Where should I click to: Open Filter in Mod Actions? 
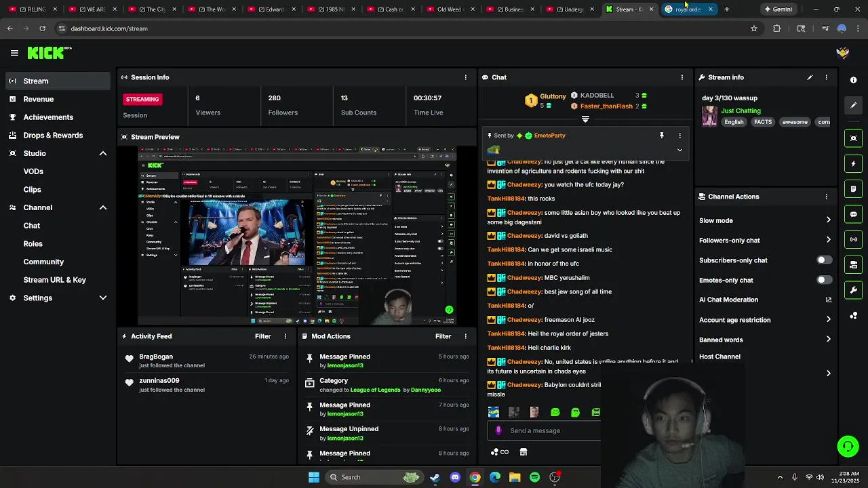tap(443, 336)
